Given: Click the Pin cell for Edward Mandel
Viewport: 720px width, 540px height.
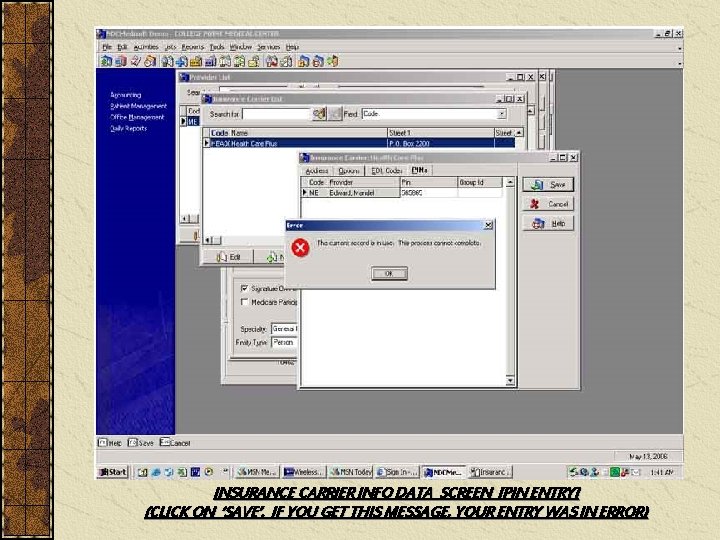Looking at the screenshot, I should click(428, 193).
